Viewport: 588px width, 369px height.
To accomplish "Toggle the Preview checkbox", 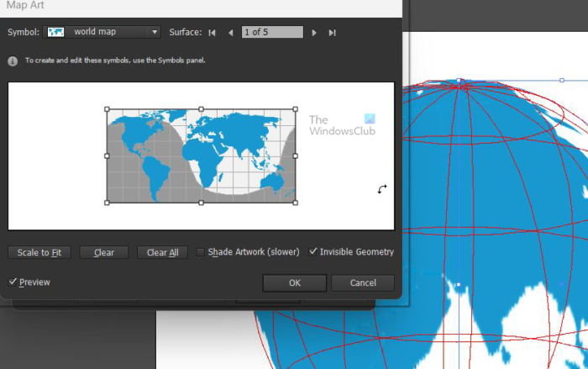I will 13,282.
